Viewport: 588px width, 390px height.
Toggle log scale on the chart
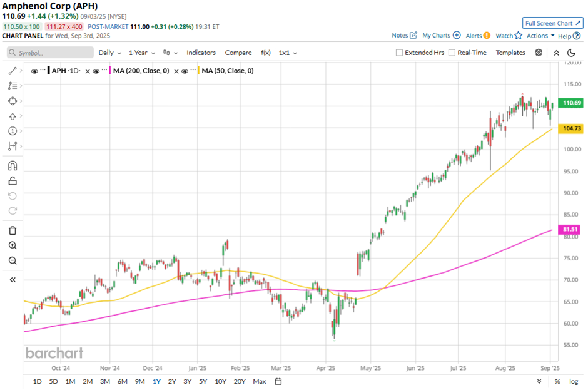click(574, 381)
